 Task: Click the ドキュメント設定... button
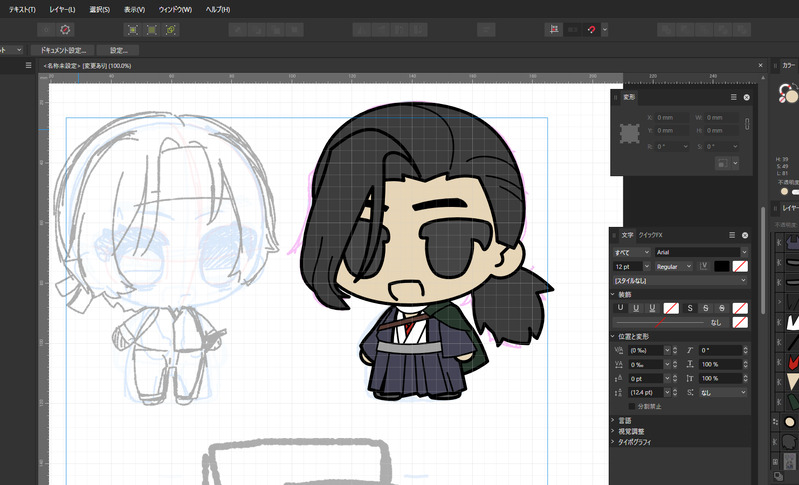62,49
